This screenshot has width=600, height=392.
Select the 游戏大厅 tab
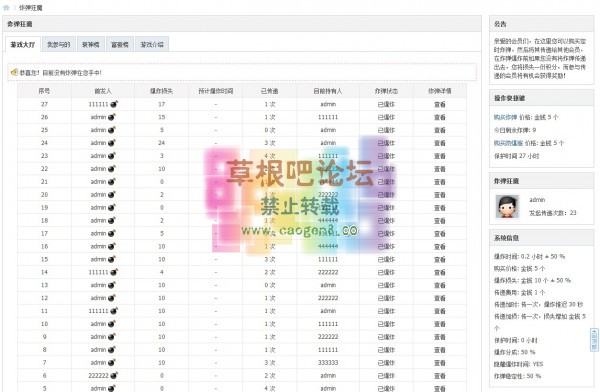(23, 44)
